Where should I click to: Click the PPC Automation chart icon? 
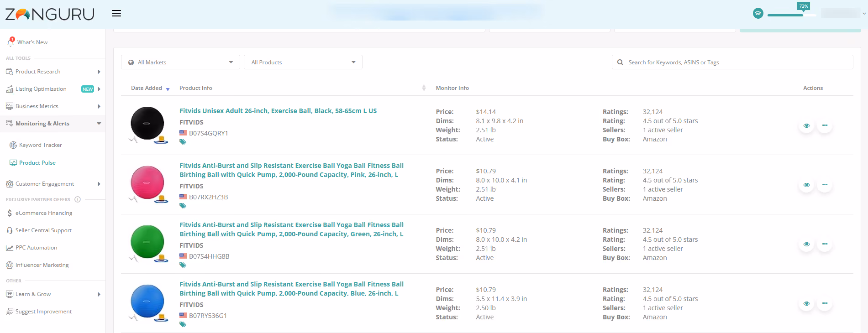(10, 248)
